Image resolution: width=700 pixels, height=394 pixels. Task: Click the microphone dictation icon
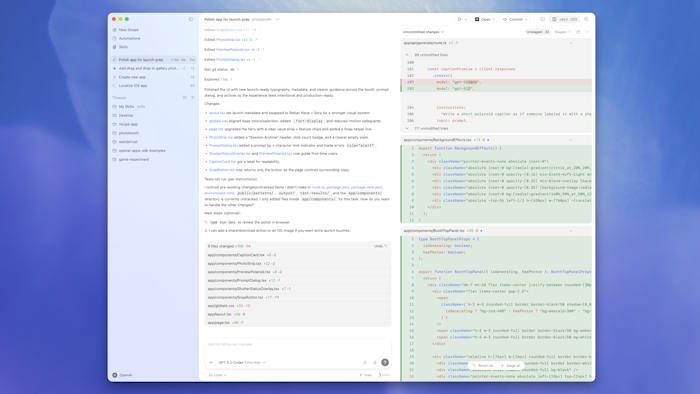[x=375, y=362]
